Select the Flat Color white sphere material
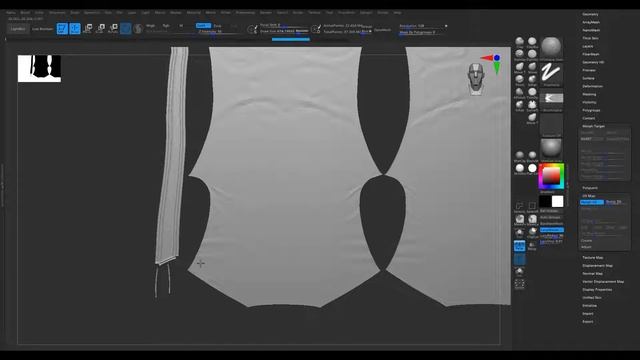 (x=532, y=168)
